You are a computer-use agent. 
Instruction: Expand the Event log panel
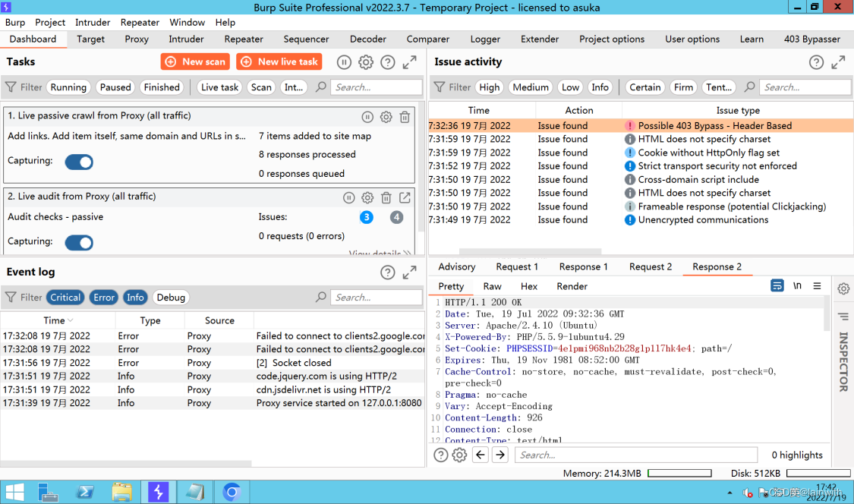410,272
